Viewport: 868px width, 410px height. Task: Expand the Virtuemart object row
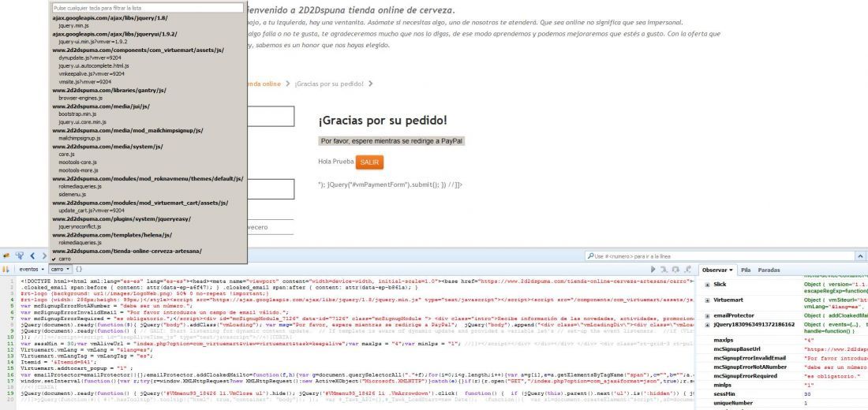coord(707,300)
